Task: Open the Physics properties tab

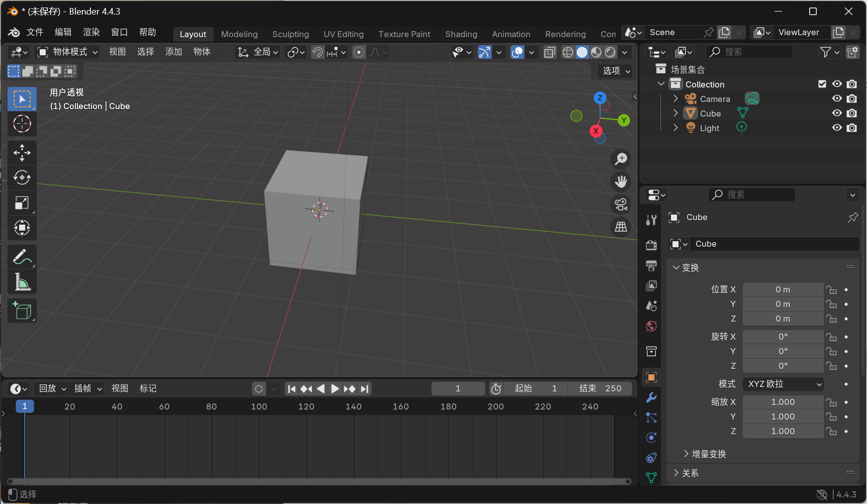Action: [x=651, y=438]
